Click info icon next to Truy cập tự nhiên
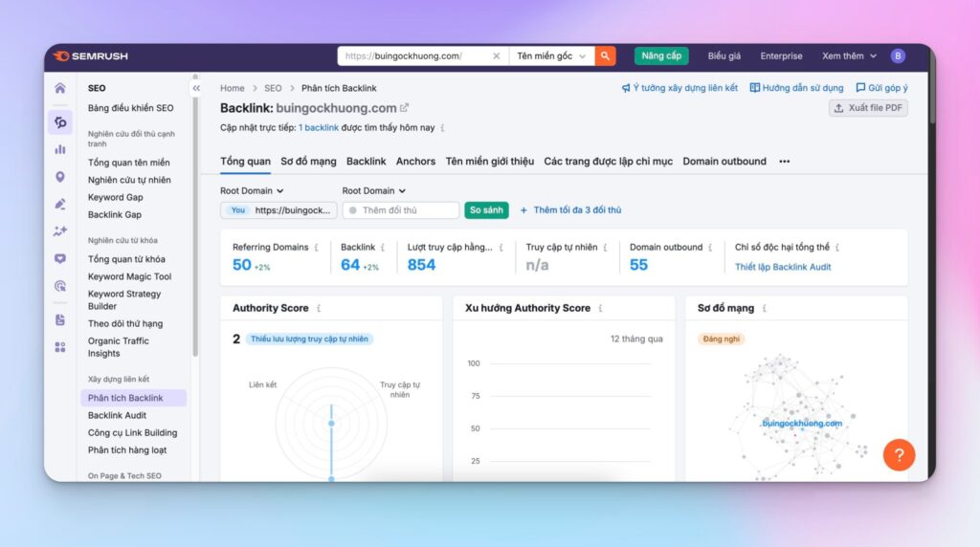 pos(605,248)
